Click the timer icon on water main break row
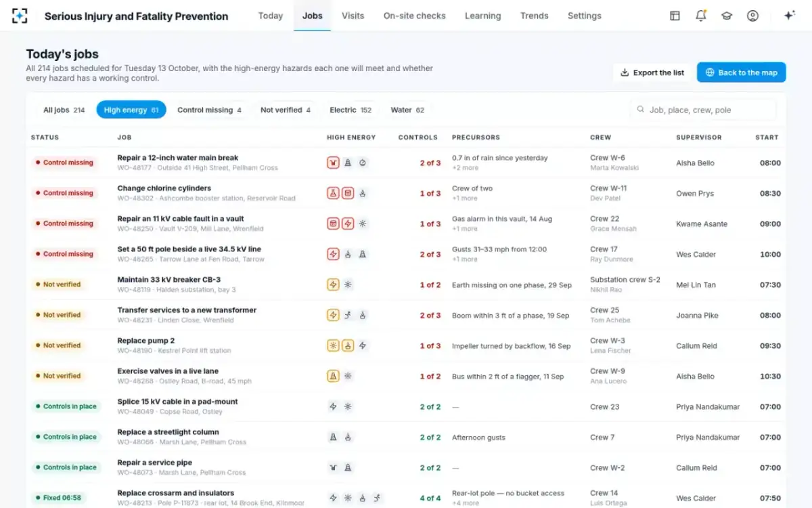The image size is (812, 508). tap(363, 163)
